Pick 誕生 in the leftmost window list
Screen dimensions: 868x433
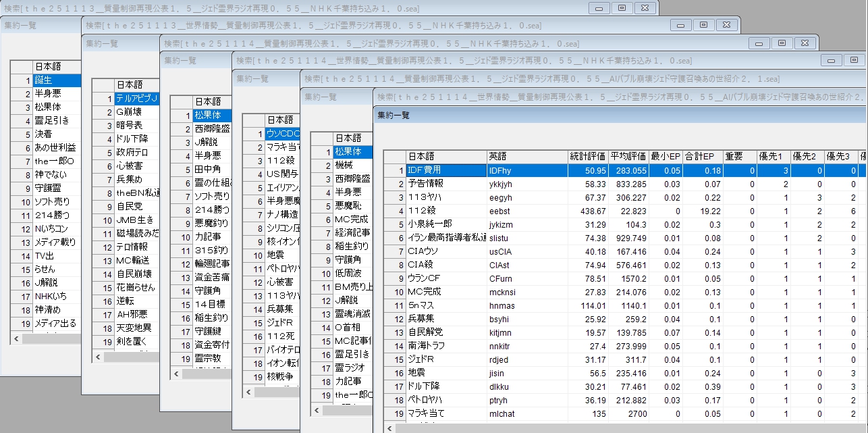(x=56, y=80)
